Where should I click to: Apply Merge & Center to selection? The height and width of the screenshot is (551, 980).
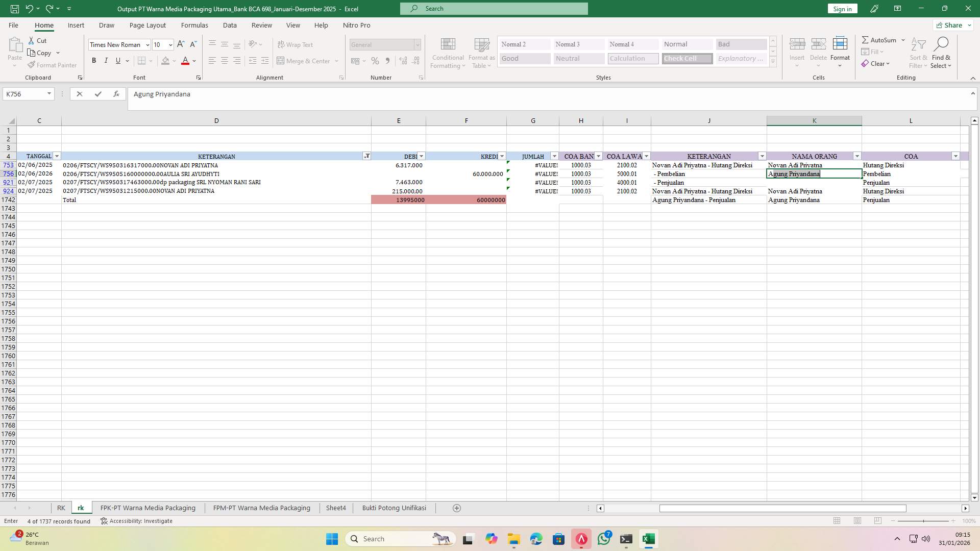304,61
